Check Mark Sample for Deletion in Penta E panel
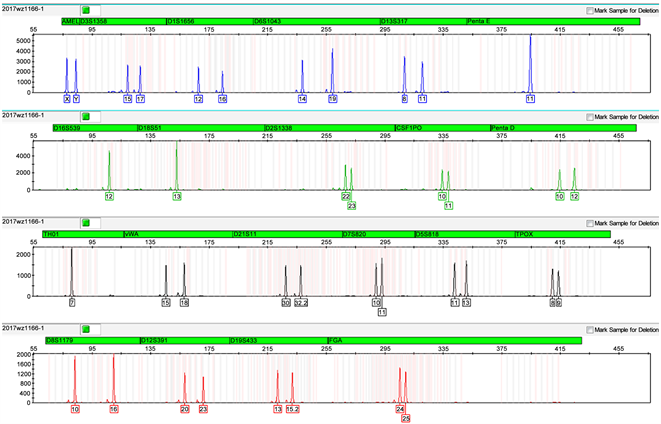 point(588,9)
